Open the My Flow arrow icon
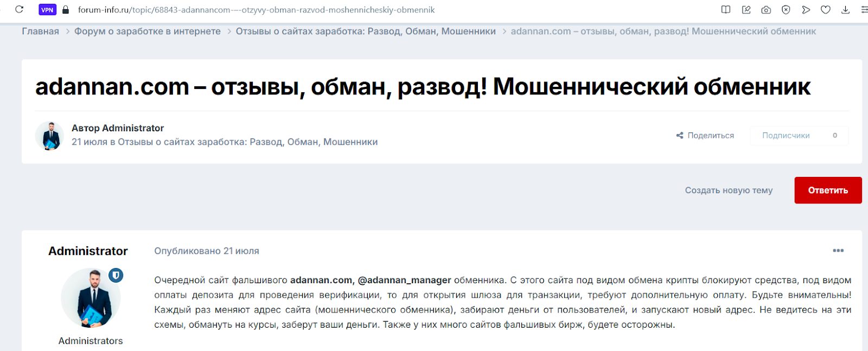This screenshot has width=868, height=351. click(806, 10)
